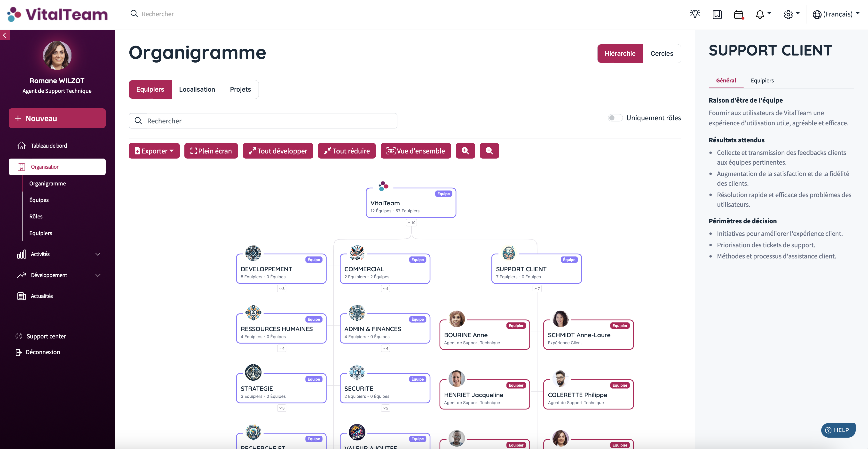
Task: Click the Actualités news icon
Action: 21,296
